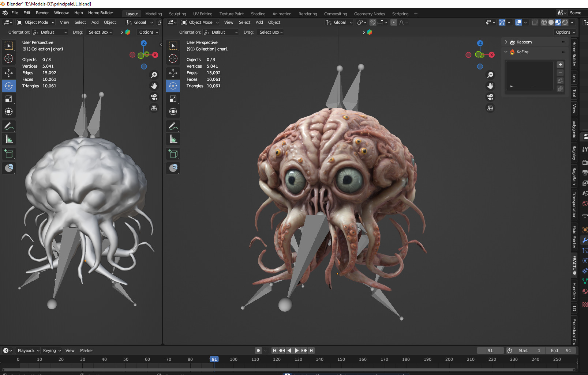This screenshot has width=588, height=375.
Task: Switch to wireframe viewport shading
Action: (544, 22)
